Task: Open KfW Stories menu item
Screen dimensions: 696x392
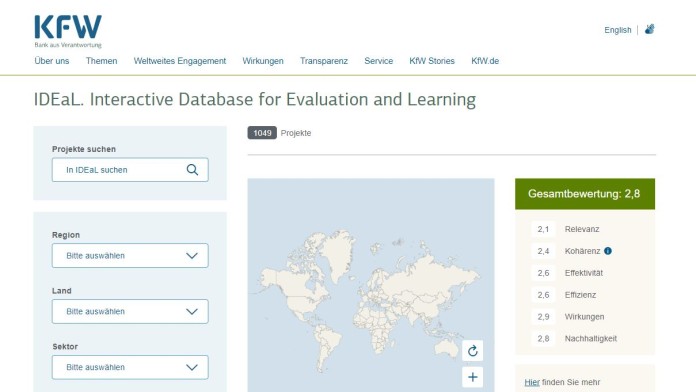Action: [x=432, y=61]
